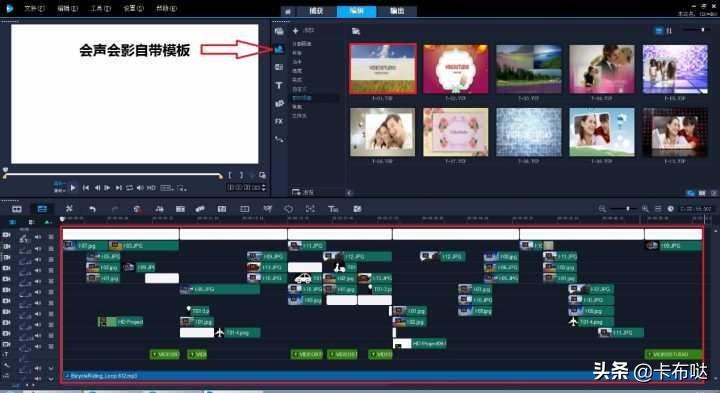Switch to the Share output tab
720x393 pixels.
point(397,11)
